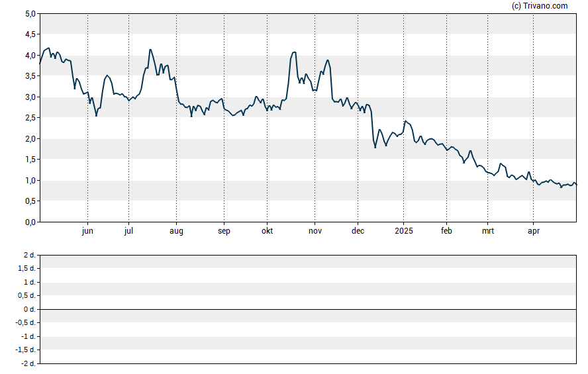Click the '3,5' price axis label
Viewport: 588px width, 374px height.
point(30,76)
